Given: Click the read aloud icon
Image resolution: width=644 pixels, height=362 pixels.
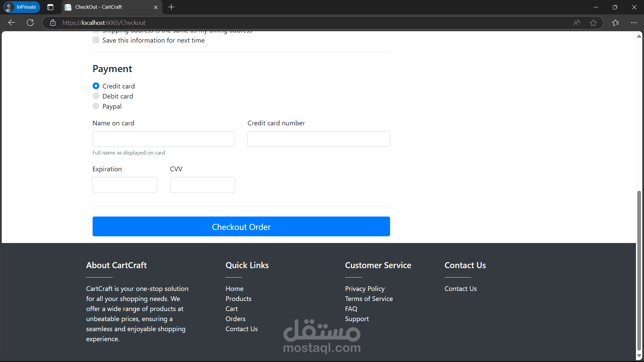Looking at the screenshot, I should (577, 23).
